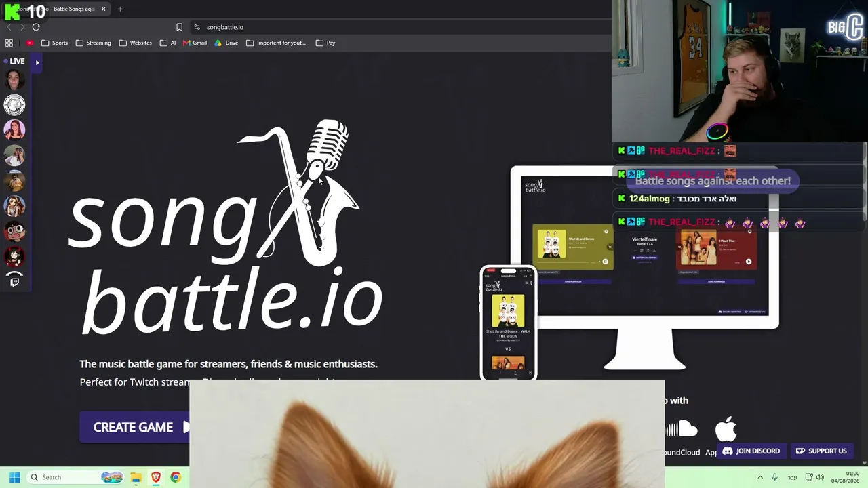Open the Gmail bookmark
This screenshot has height=488, width=868.
click(195, 43)
